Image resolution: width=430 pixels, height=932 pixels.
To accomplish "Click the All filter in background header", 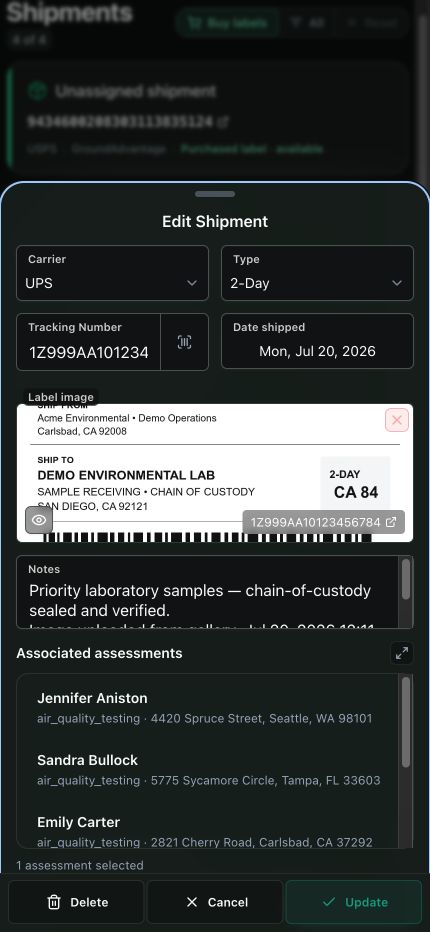I will point(307,23).
